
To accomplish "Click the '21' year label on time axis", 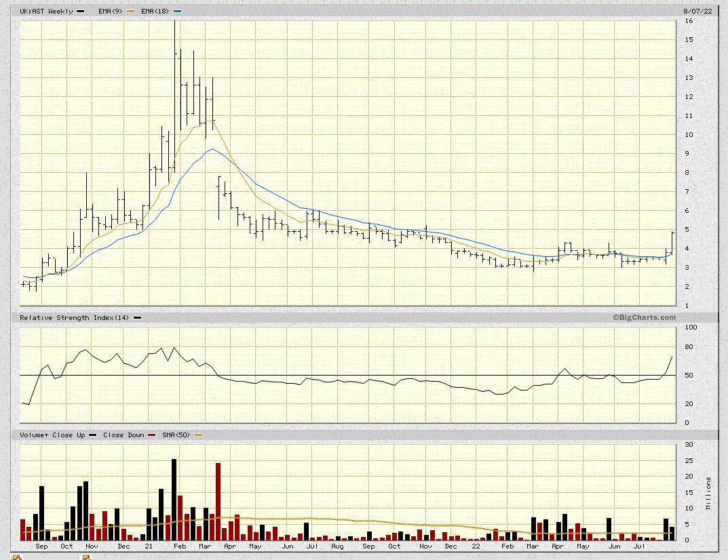I will [x=149, y=546].
